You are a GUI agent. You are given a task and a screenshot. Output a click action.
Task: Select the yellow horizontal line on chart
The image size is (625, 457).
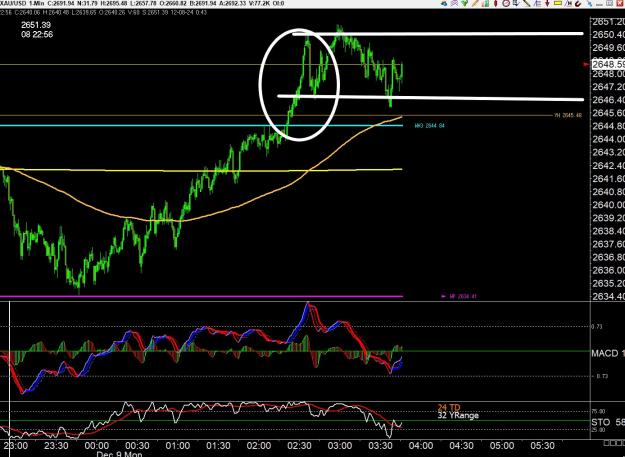(199, 170)
